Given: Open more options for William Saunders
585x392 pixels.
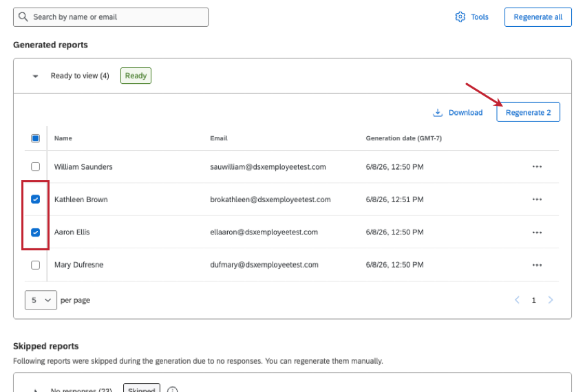Looking at the screenshot, I should [537, 166].
